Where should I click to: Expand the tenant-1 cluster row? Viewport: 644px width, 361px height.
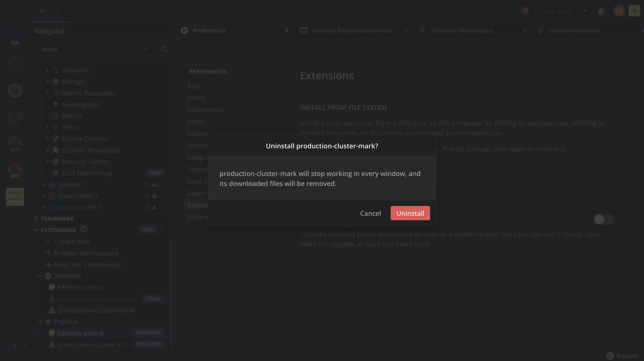click(x=43, y=184)
